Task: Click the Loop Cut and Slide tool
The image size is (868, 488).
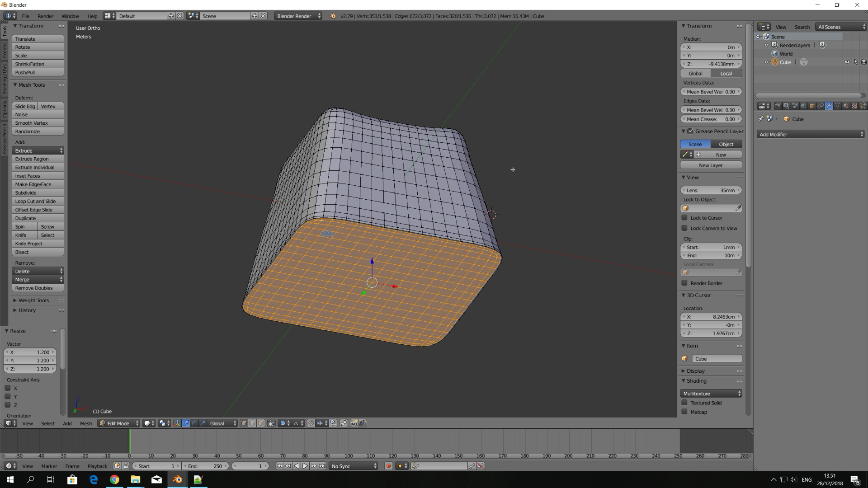Action: tap(35, 202)
